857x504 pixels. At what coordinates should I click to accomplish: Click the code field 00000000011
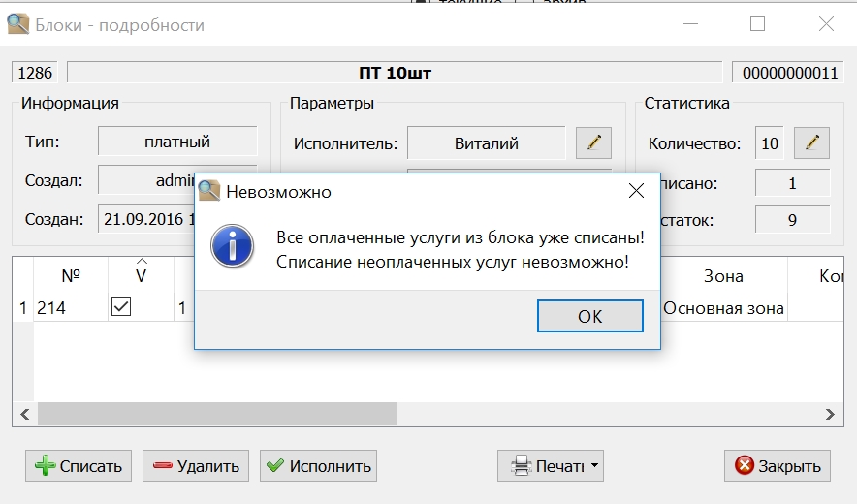tap(789, 73)
